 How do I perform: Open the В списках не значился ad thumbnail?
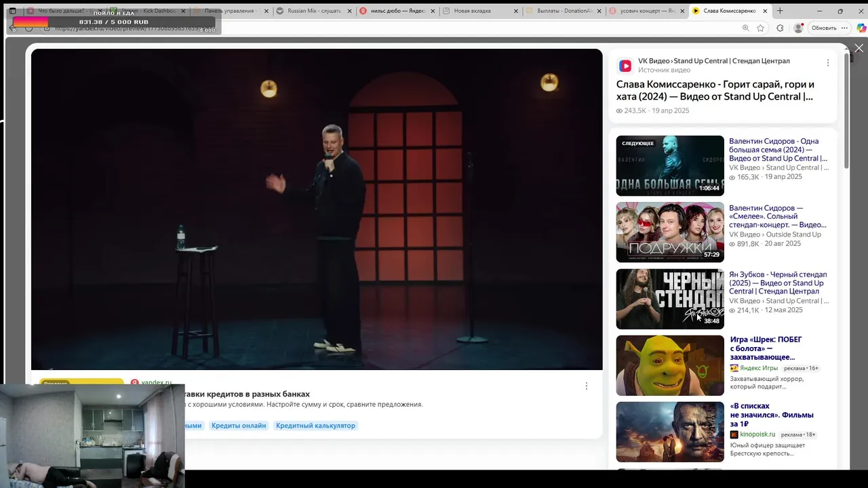pyautogui.click(x=670, y=432)
